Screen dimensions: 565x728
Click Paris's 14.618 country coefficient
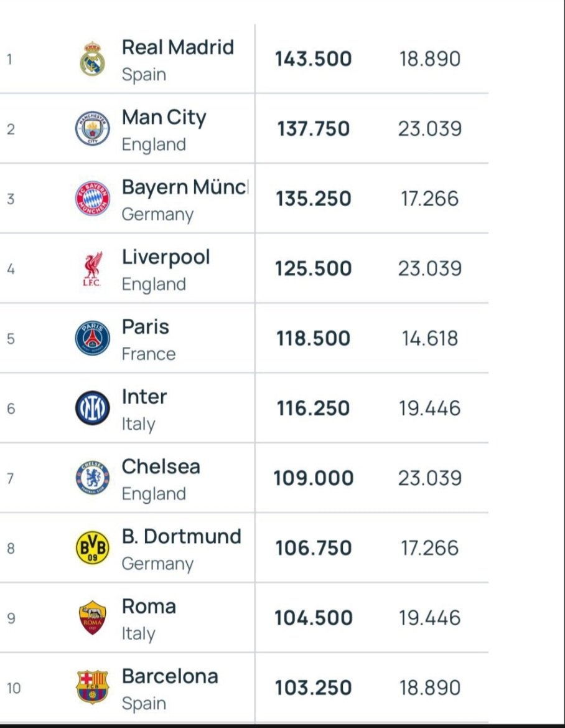(x=429, y=339)
